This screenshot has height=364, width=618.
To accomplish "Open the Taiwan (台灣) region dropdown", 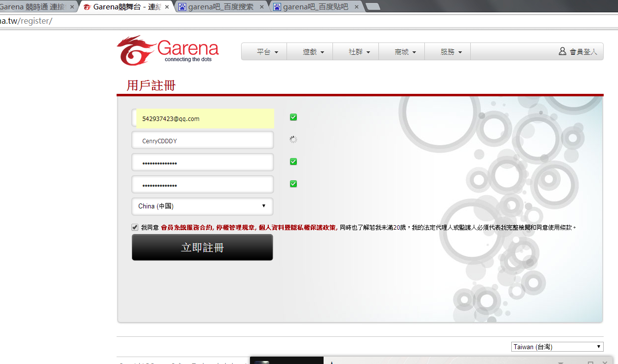I will [x=557, y=347].
